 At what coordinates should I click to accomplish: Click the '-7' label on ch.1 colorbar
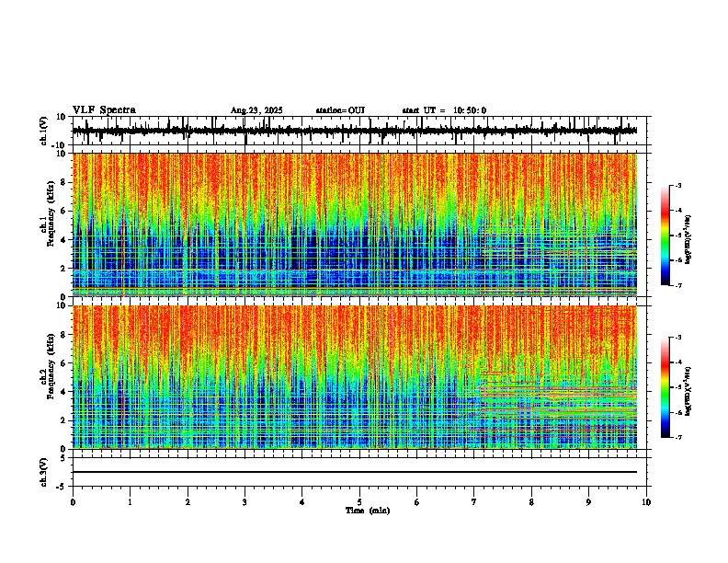[x=677, y=285]
